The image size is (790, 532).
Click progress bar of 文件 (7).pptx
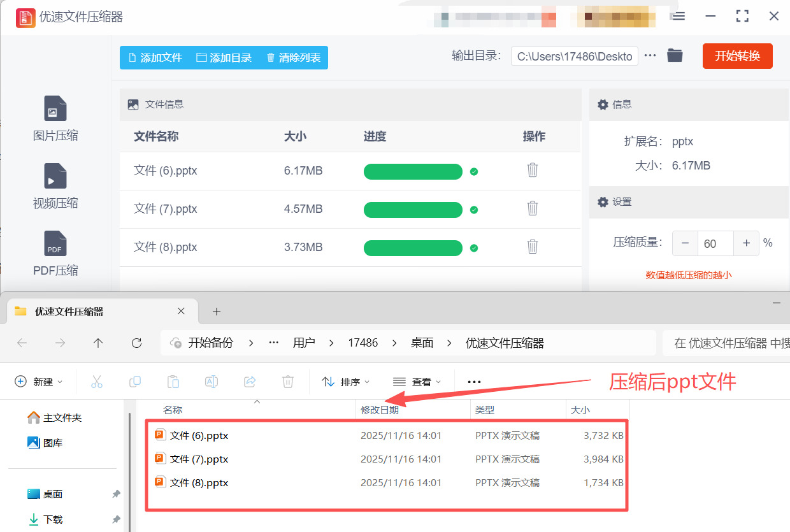coord(413,210)
